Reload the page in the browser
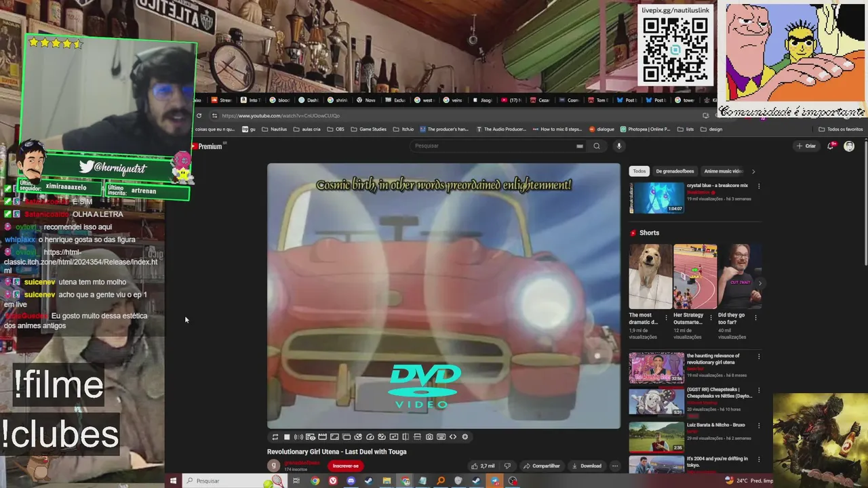Screen dimensions: 868x488 click(x=199, y=116)
